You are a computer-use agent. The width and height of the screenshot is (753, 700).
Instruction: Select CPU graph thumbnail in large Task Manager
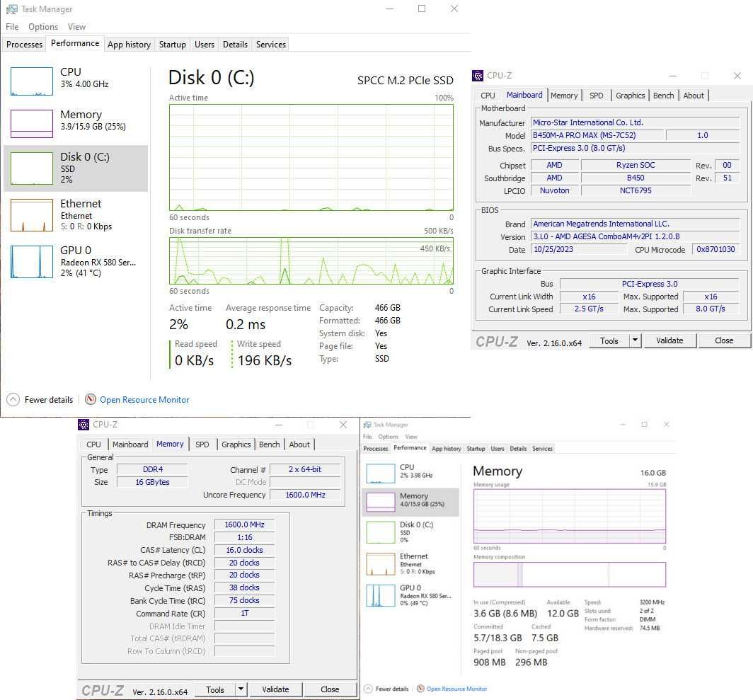click(32, 81)
